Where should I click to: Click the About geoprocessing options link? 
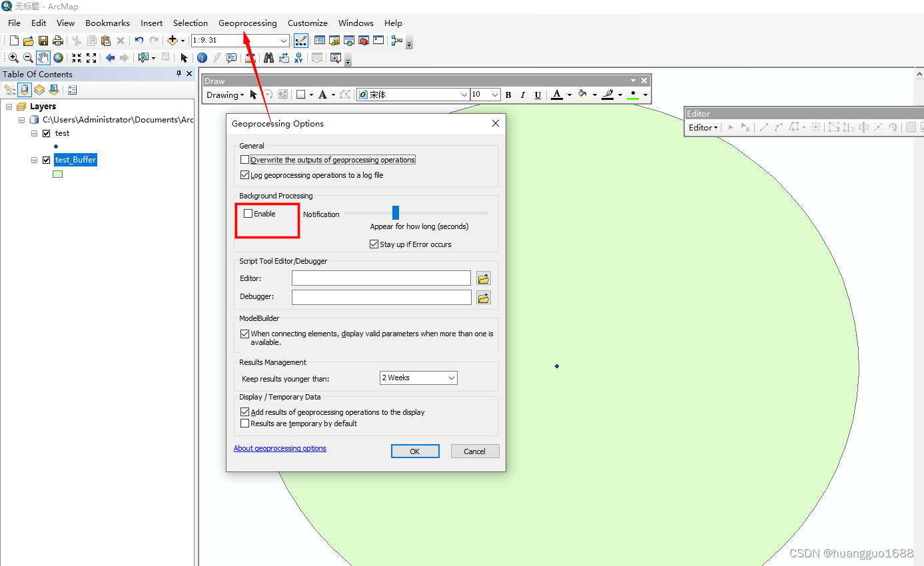[280, 448]
